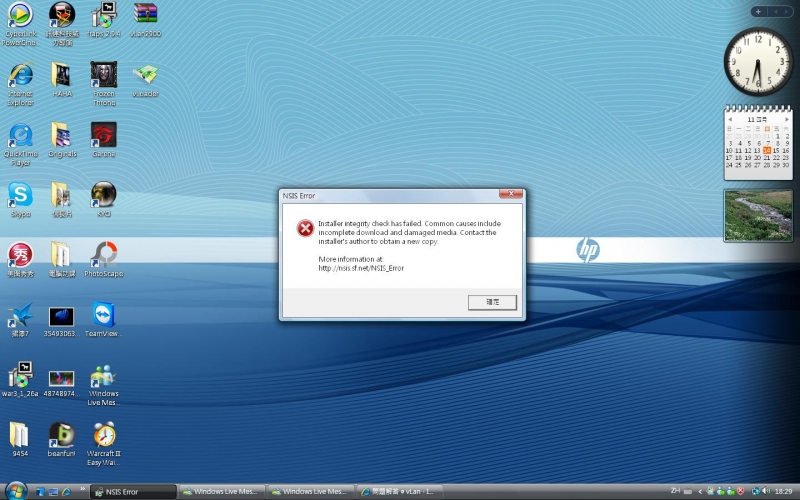Select the Internet Explorer desktop shortcut
This screenshot has height=500, width=800.
(20, 84)
